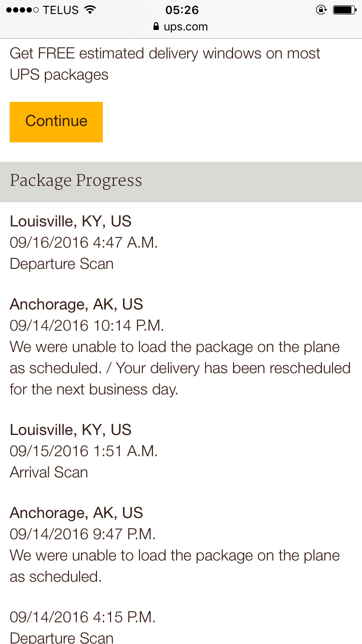Tap the 09/14/2016 4:15 P.M. timestamp

[83, 617]
